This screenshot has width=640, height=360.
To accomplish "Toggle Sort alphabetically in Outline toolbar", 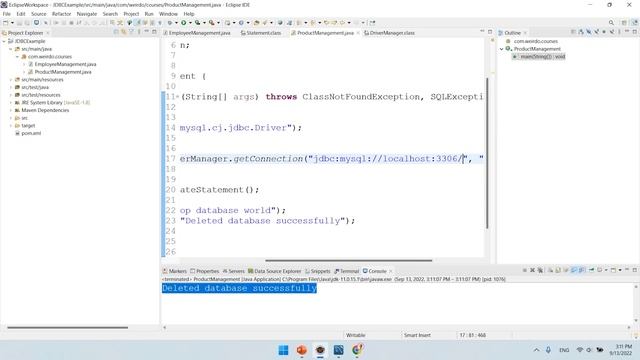I will pos(581,32).
